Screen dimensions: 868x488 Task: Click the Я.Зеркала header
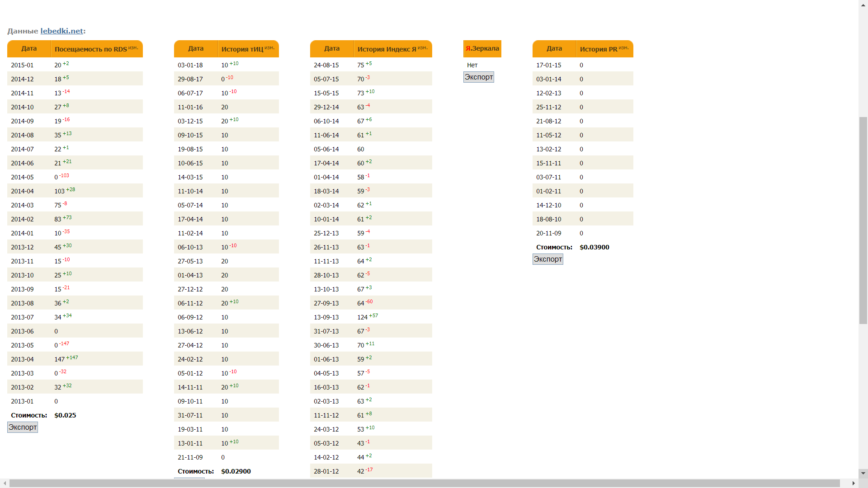(482, 49)
